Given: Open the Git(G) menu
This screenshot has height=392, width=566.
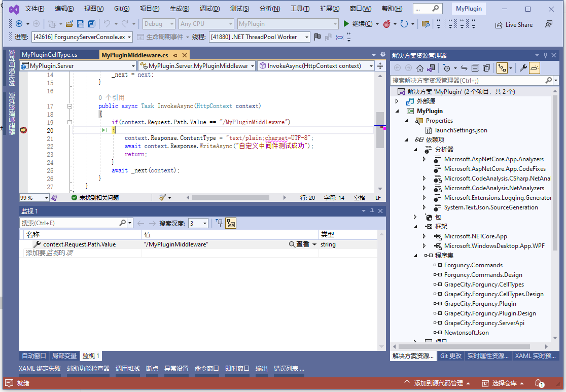Looking at the screenshot, I should [122, 9].
